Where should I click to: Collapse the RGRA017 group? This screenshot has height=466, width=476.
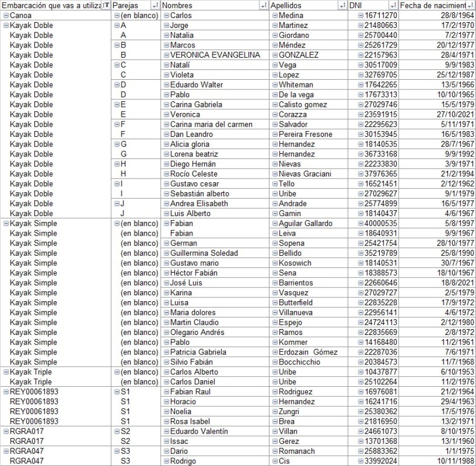[x=6, y=432]
